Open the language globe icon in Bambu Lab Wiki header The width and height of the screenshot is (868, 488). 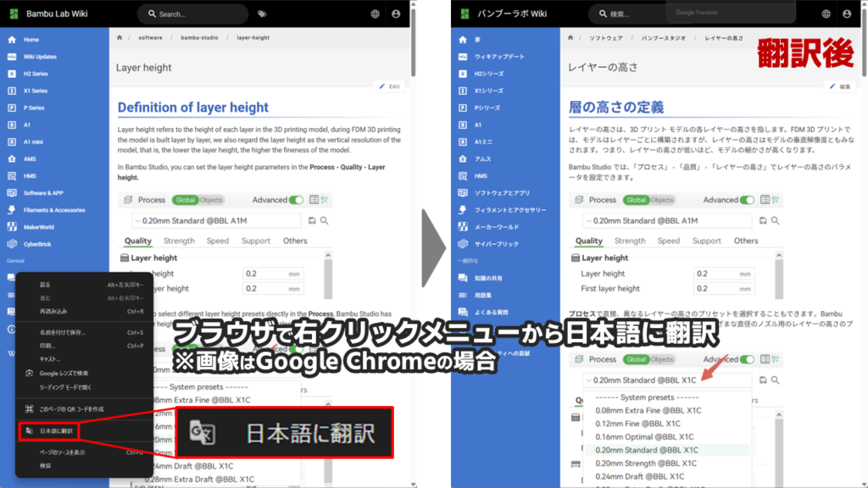pyautogui.click(x=376, y=14)
